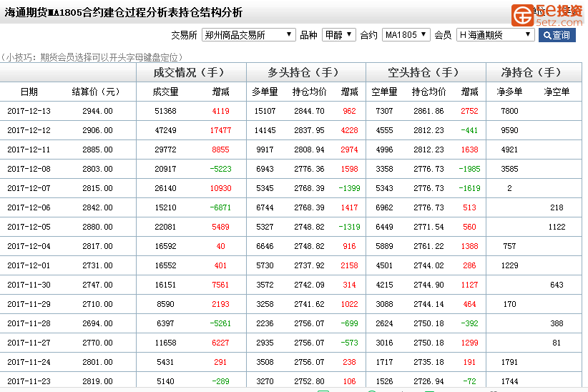588x392 pixels.
Task: Click volume change 17477
Action: [x=220, y=130]
